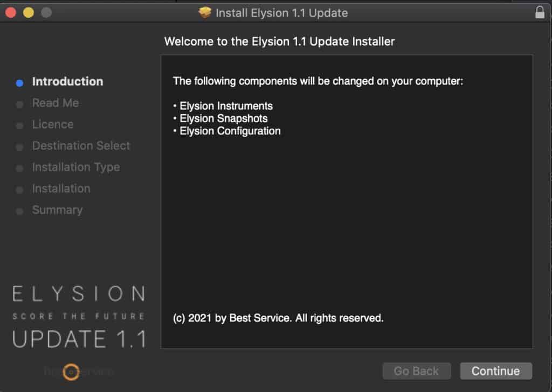Click the installer package icon in the title bar
The height and width of the screenshot is (392, 552).
pos(205,12)
